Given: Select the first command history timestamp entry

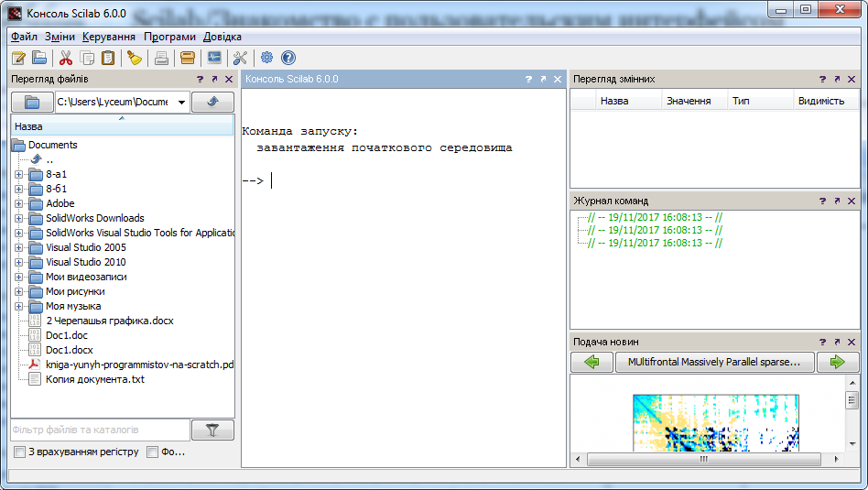Looking at the screenshot, I should tap(655, 218).
